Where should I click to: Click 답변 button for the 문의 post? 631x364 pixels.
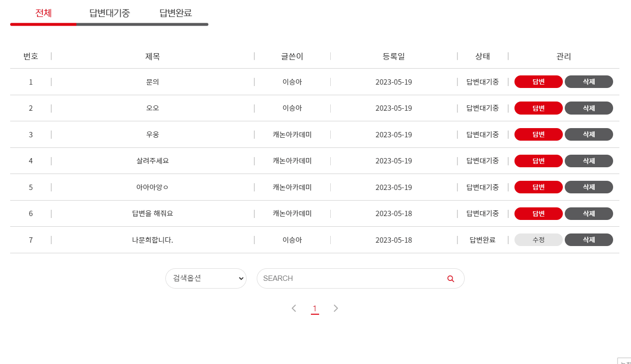(x=538, y=81)
